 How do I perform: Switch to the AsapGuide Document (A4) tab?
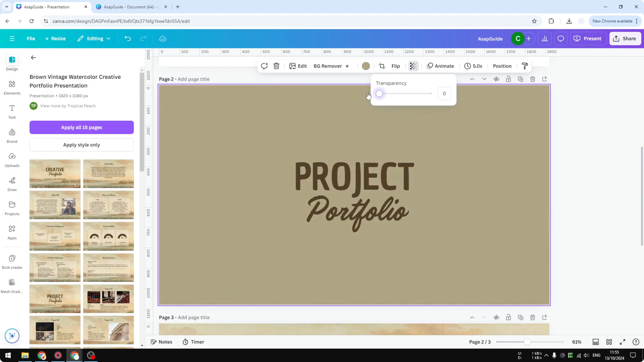130,7
